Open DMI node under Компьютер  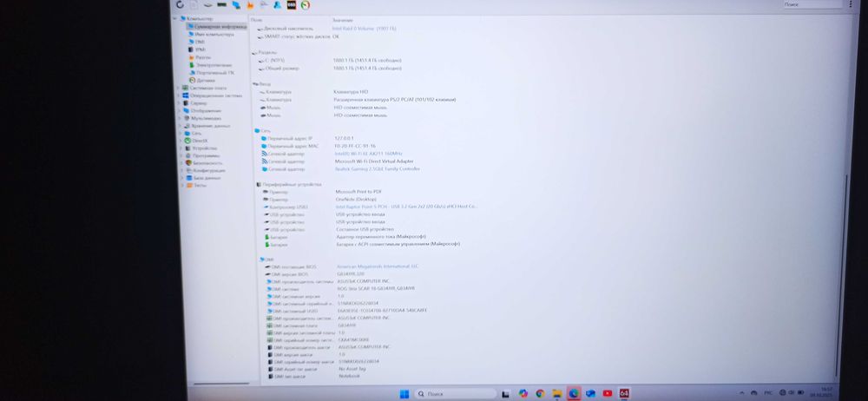196,42
